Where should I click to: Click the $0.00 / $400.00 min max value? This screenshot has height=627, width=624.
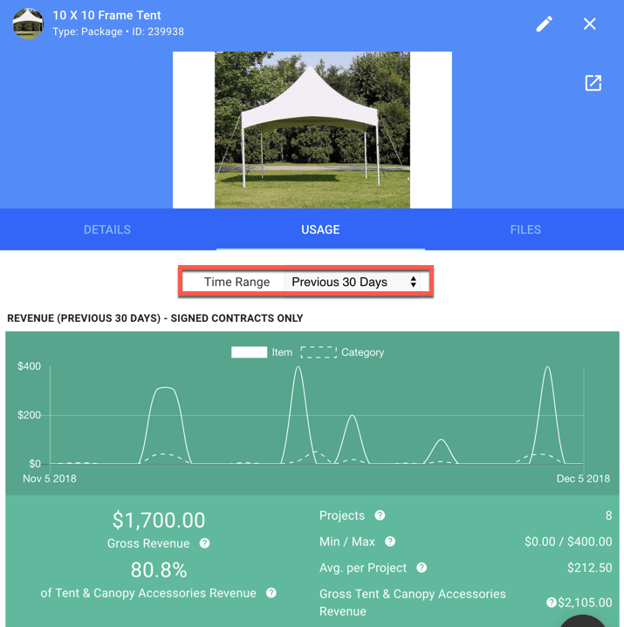click(x=568, y=541)
